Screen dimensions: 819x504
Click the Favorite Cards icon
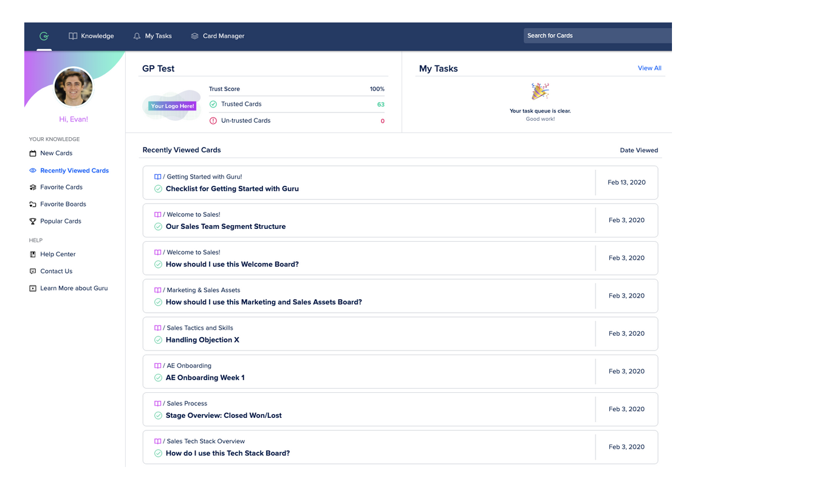33,188
